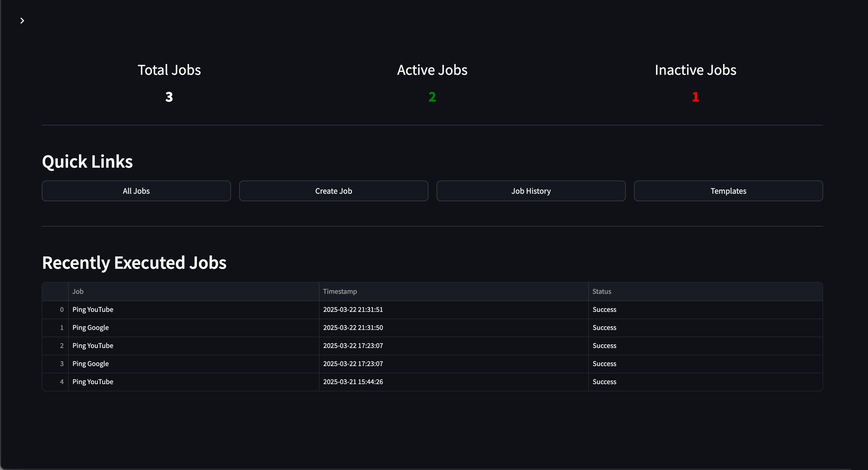Click the Create Job button
This screenshot has height=470, width=868.
pyautogui.click(x=333, y=191)
